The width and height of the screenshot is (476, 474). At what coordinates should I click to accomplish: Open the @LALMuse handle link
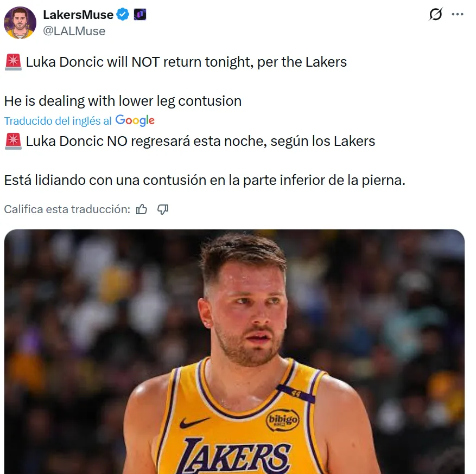click(x=74, y=31)
